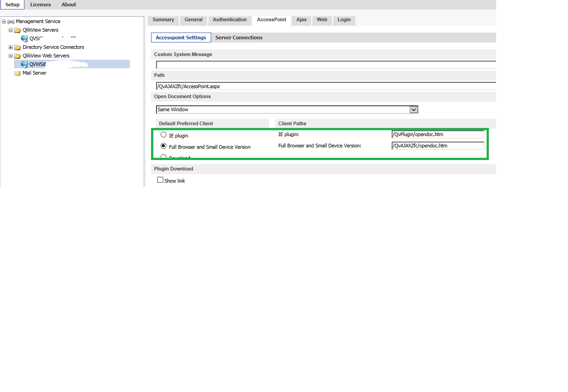Select Full Browser and Small Device Version radio

(164, 146)
